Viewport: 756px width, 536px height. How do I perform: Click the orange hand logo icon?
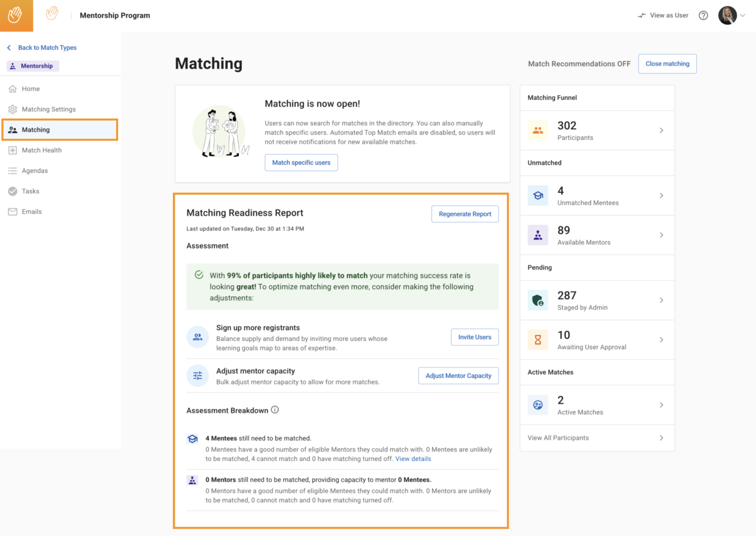point(16,15)
